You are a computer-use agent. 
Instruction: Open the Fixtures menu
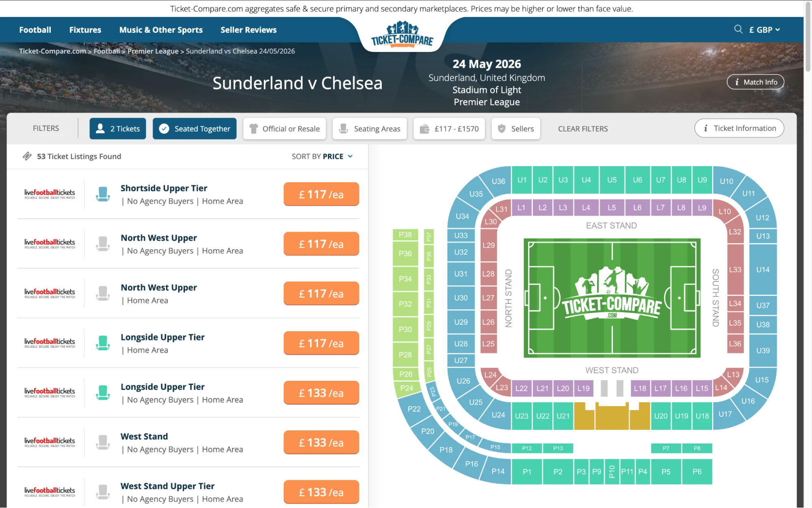pos(85,29)
